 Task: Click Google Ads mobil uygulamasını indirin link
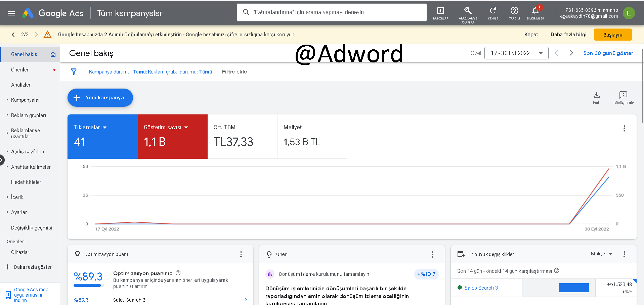pyautogui.click(x=32, y=295)
